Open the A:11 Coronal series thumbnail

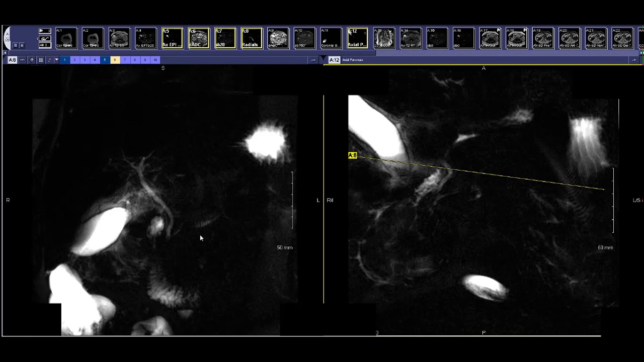tap(331, 38)
